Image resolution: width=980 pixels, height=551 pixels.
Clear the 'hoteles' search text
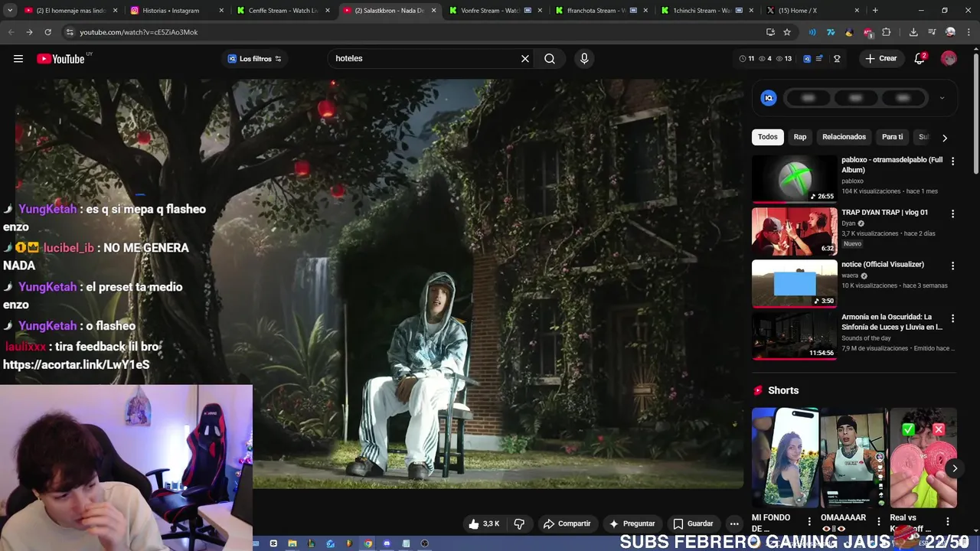point(525,59)
